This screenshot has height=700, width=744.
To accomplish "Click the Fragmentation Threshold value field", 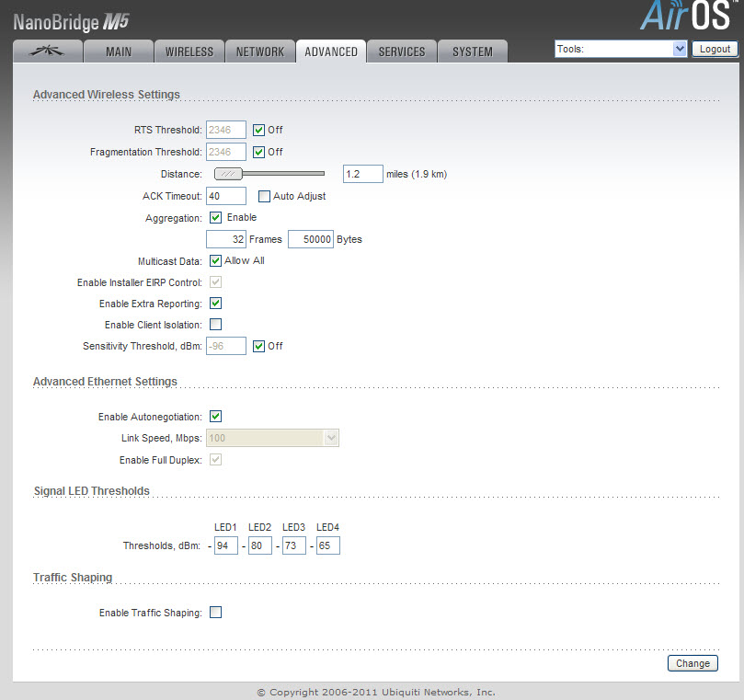I will click(226, 152).
